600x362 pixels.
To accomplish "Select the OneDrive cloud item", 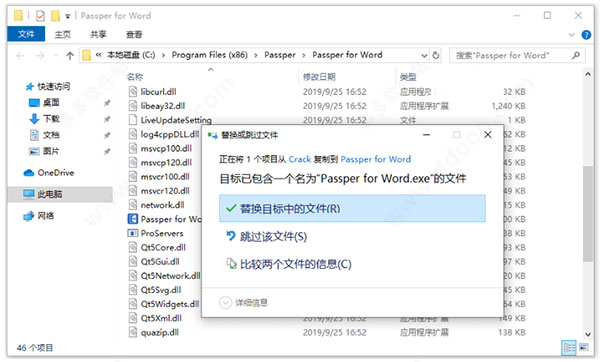I will 49,173.
